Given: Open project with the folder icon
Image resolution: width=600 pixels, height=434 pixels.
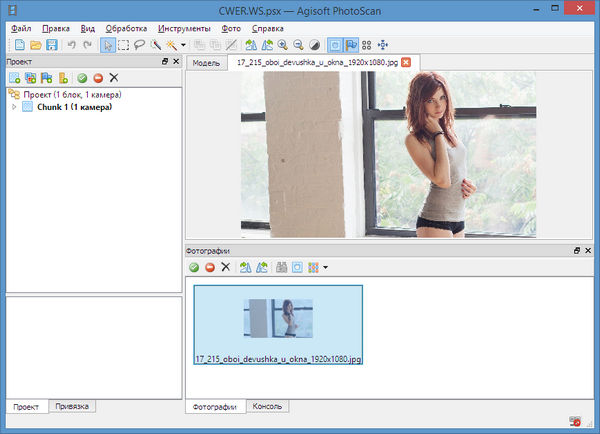Looking at the screenshot, I should coord(35,45).
